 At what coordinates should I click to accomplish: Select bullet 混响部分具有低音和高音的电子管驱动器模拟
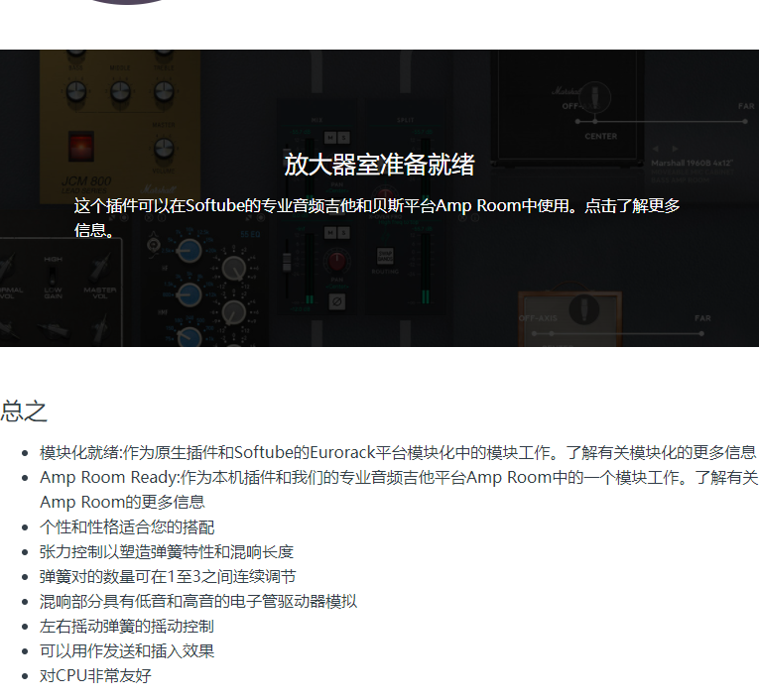198,601
